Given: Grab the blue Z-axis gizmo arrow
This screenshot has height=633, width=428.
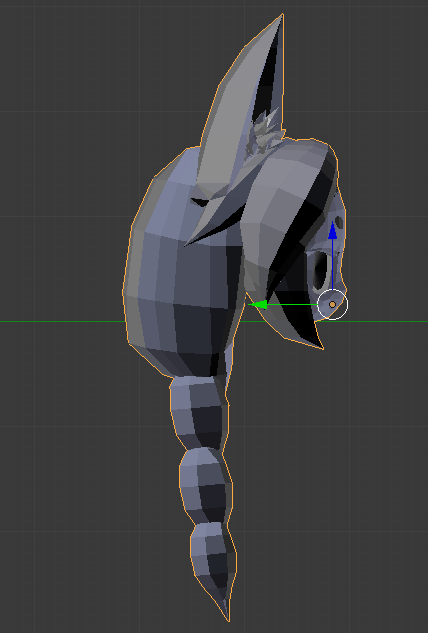Looking at the screenshot, I should 333,231.
